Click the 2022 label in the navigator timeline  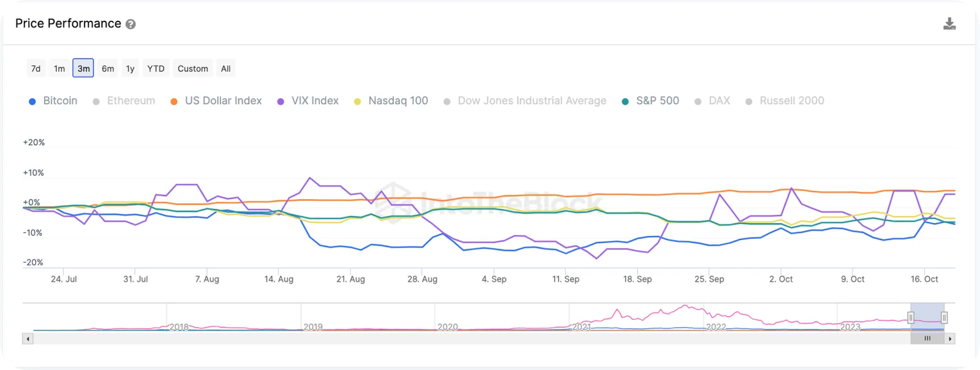[716, 327]
